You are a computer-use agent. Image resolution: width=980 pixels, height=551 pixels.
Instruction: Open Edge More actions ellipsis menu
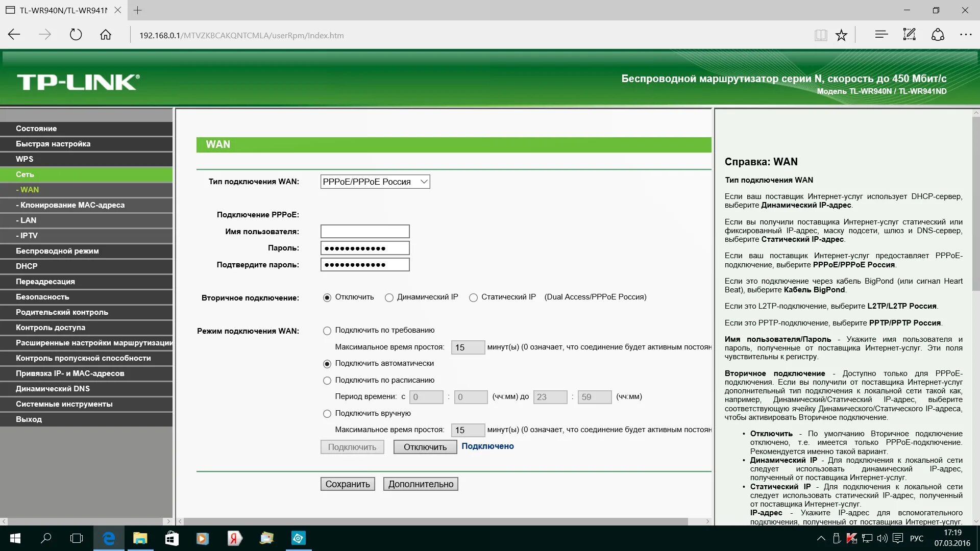(965, 35)
